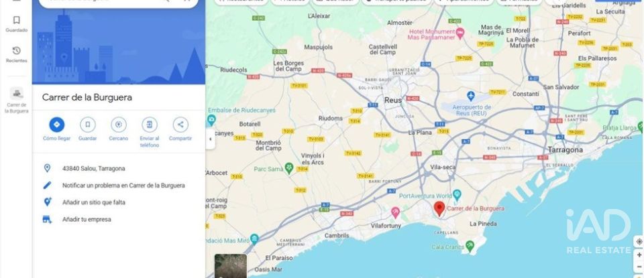Click the PortAventura World map marker
This screenshot has width=644, height=278.
pyautogui.click(x=457, y=195)
